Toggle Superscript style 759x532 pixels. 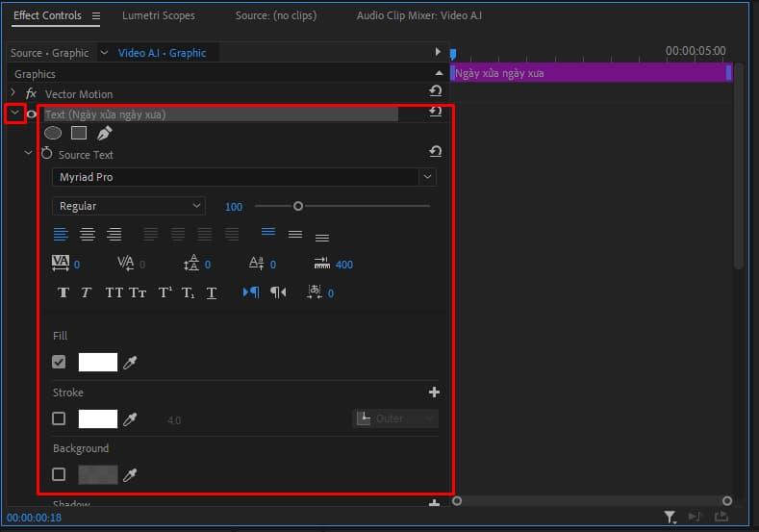click(x=165, y=292)
